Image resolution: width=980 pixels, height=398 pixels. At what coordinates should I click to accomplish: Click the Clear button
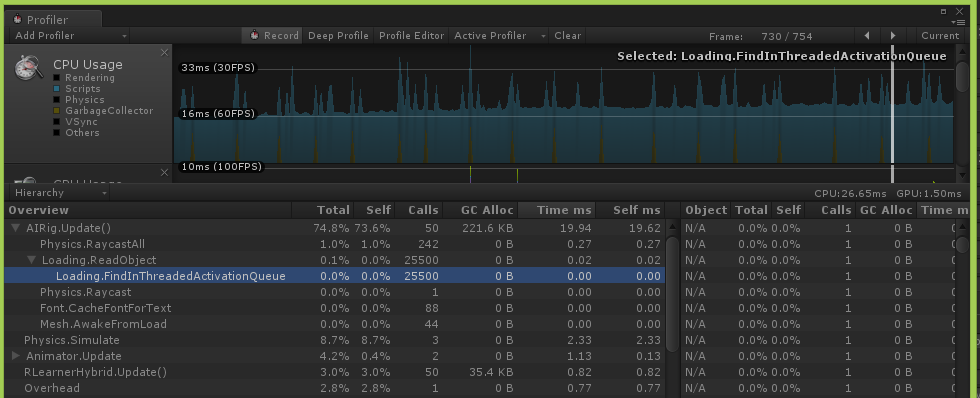point(568,36)
